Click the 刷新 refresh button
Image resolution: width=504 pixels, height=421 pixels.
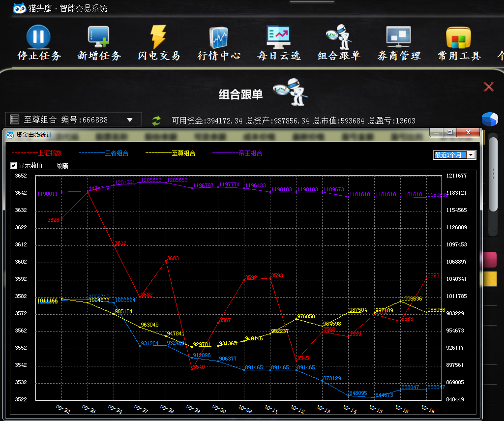point(62,166)
